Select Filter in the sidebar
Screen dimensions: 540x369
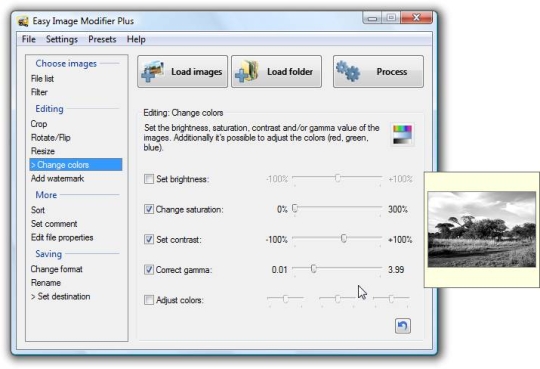(x=39, y=92)
